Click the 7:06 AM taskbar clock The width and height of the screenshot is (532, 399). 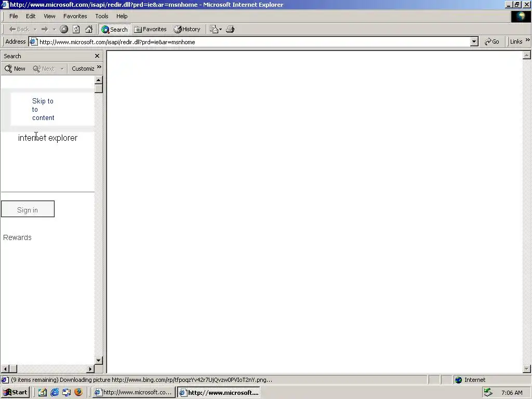pyautogui.click(x=512, y=393)
